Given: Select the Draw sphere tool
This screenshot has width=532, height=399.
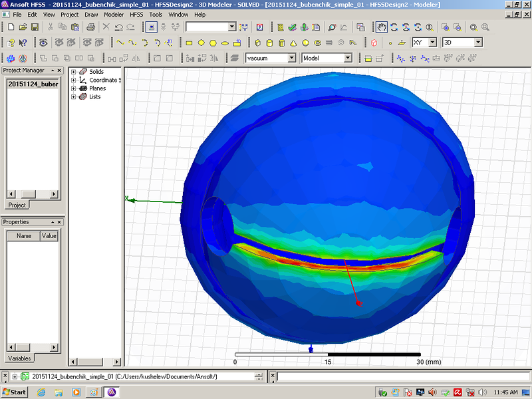Looking at the screenshot, I should click(305, 43).
